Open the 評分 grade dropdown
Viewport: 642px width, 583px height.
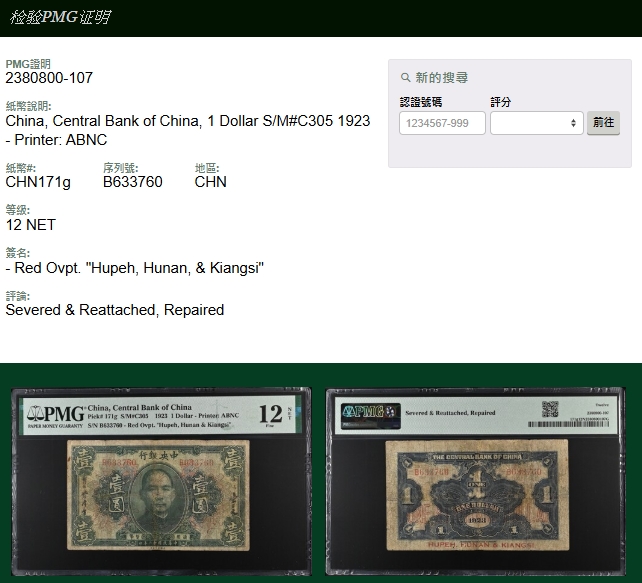(536, 123)
